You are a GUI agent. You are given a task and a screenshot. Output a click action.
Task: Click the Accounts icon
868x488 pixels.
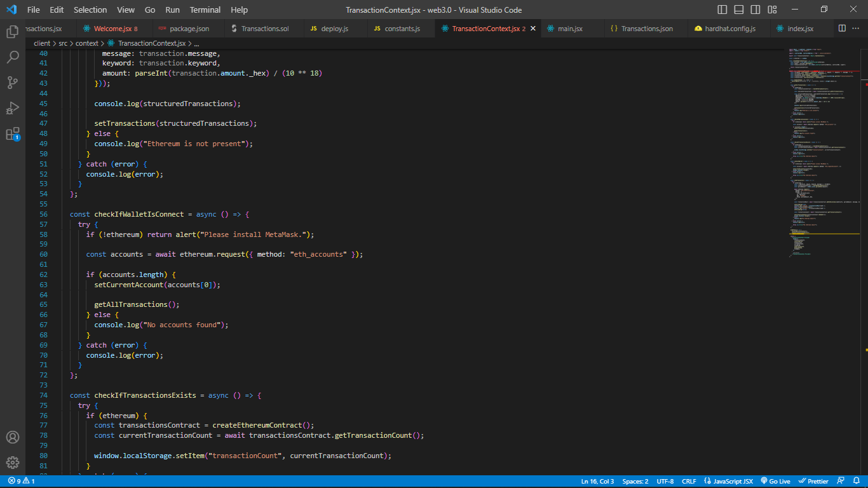click(13, 437)
